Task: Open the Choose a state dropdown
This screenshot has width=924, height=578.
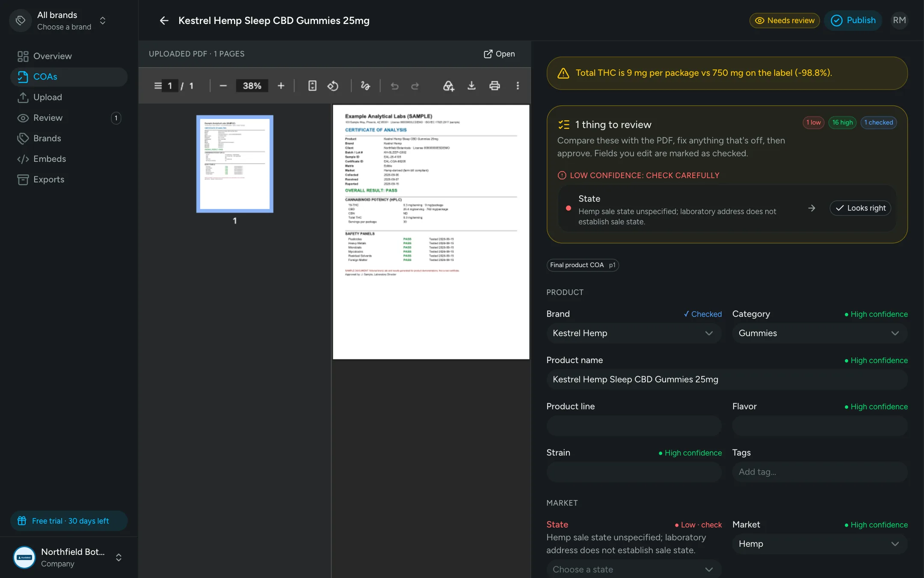Action: pos(634,569)
